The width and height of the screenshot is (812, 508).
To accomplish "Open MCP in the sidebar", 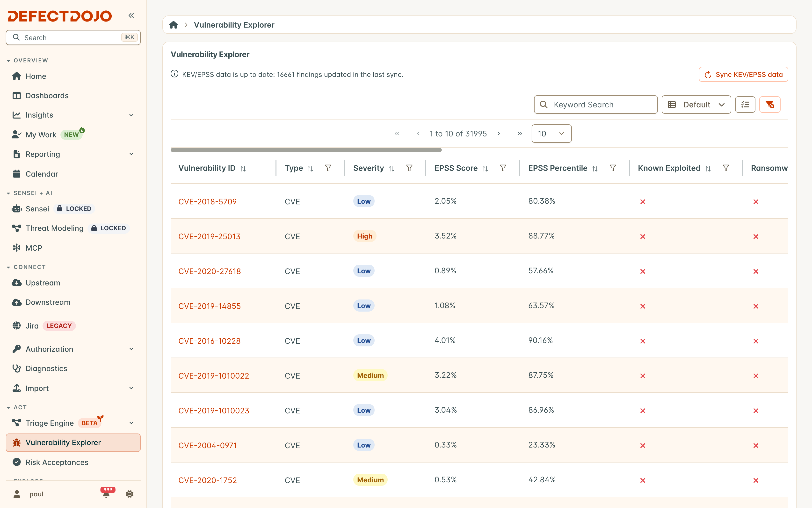I will pyautogui.click(x=73, y=248).
